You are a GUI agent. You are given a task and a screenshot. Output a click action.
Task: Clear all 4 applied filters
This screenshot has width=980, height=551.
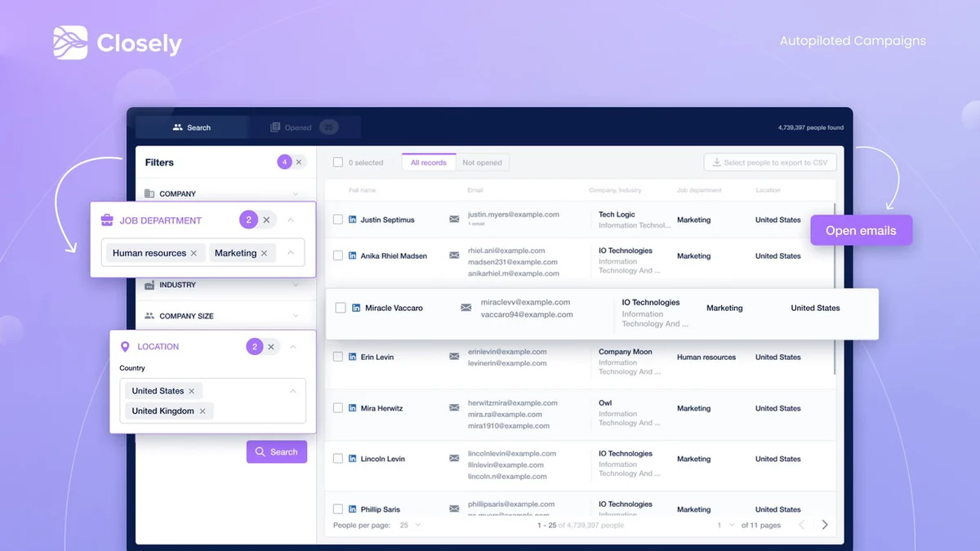pyautogui.click(x=299, y=162)
